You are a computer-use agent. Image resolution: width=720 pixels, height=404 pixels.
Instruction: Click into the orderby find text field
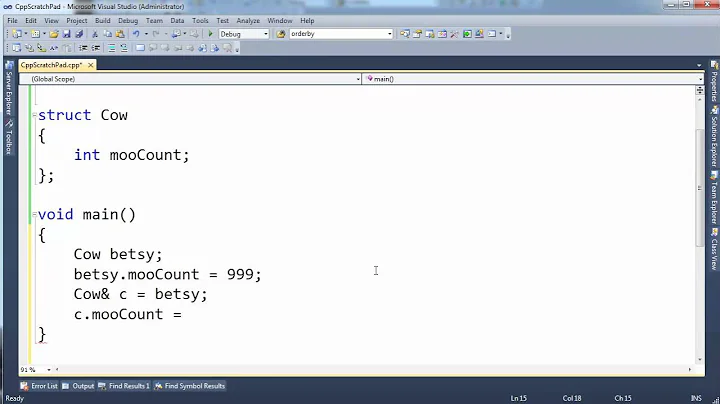tap(337, 34)
